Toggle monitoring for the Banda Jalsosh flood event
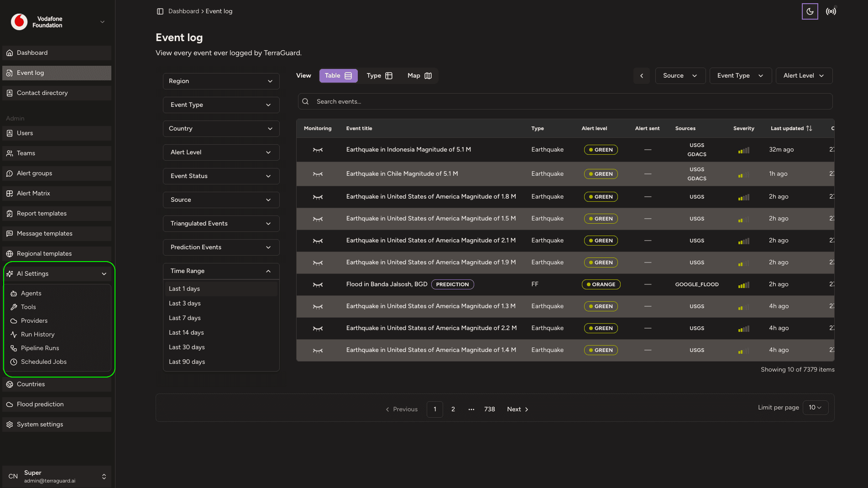This screenshot has width=868, height=488. 318,284
